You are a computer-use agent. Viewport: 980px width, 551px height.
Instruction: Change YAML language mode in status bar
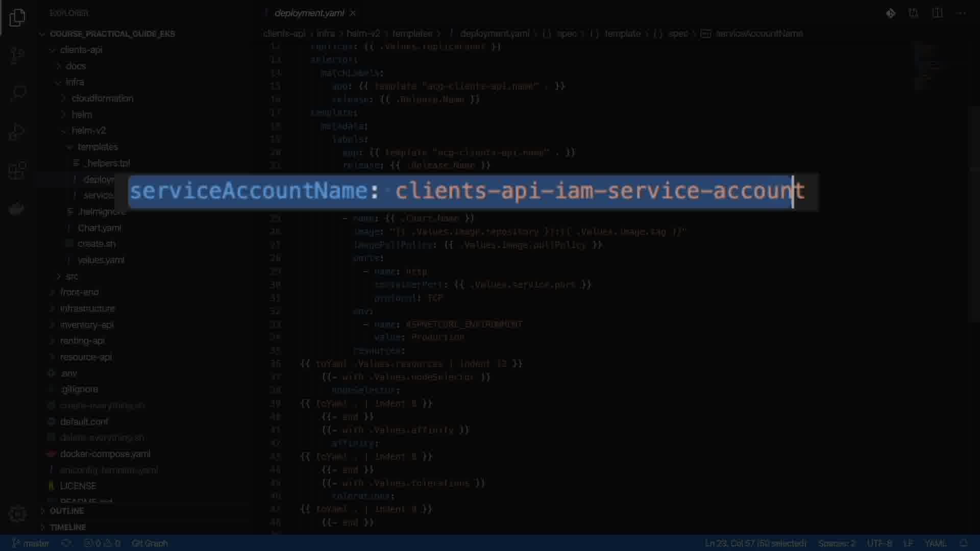(935, 543)
